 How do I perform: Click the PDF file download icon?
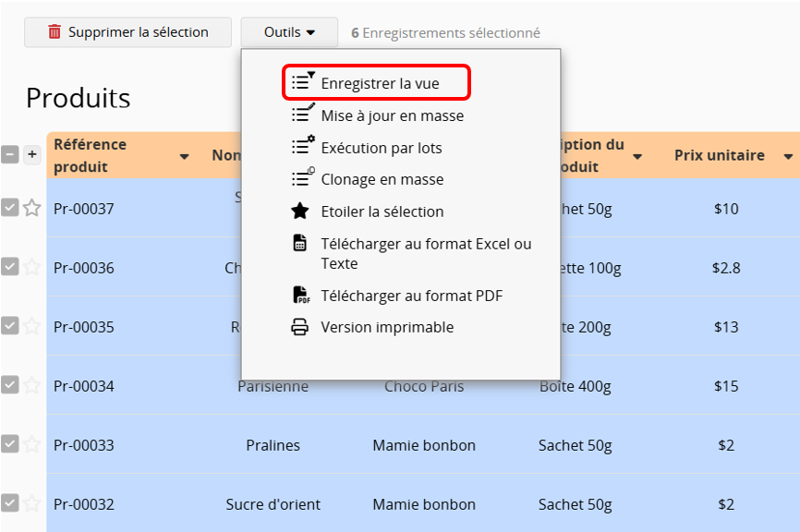coord(301,296)
